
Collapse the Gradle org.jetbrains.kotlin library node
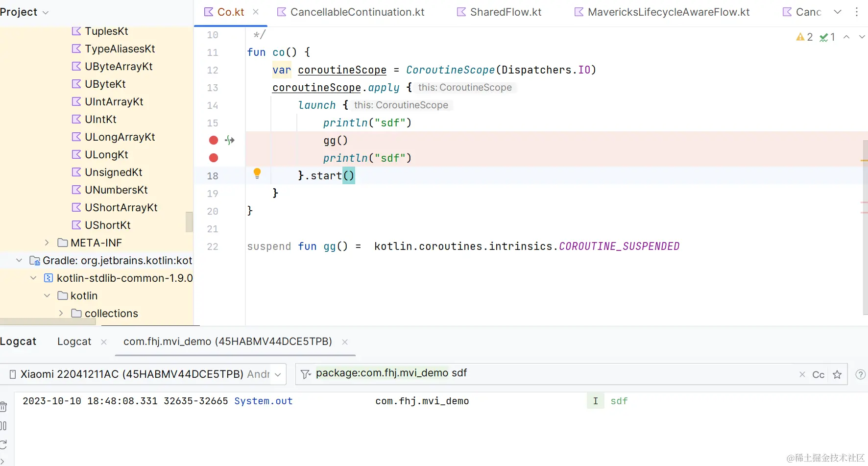[x=19, y=261]
